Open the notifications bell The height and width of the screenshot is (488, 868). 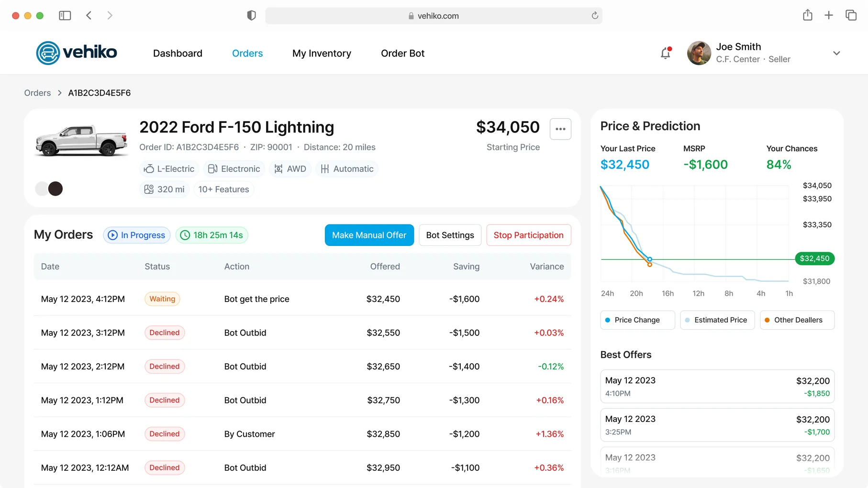666,53
